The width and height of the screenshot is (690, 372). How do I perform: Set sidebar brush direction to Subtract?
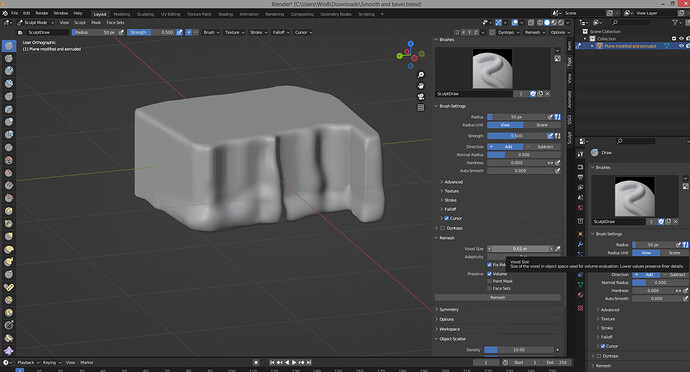click(542, 147)
